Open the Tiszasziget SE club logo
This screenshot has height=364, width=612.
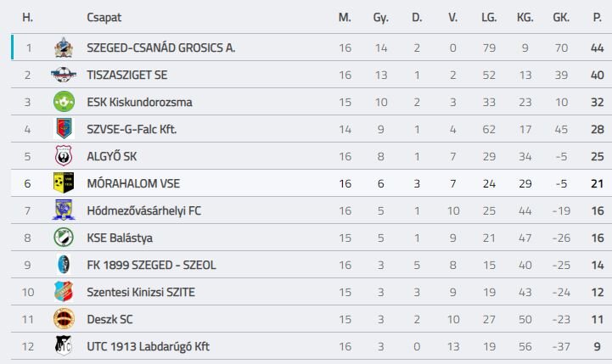click(x=64, y=75)
